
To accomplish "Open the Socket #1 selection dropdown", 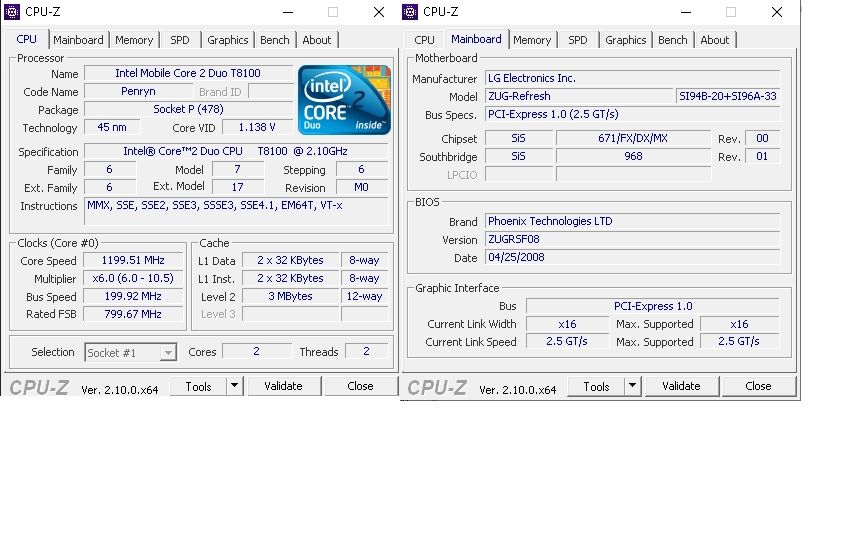I will (x=131, y=353).
